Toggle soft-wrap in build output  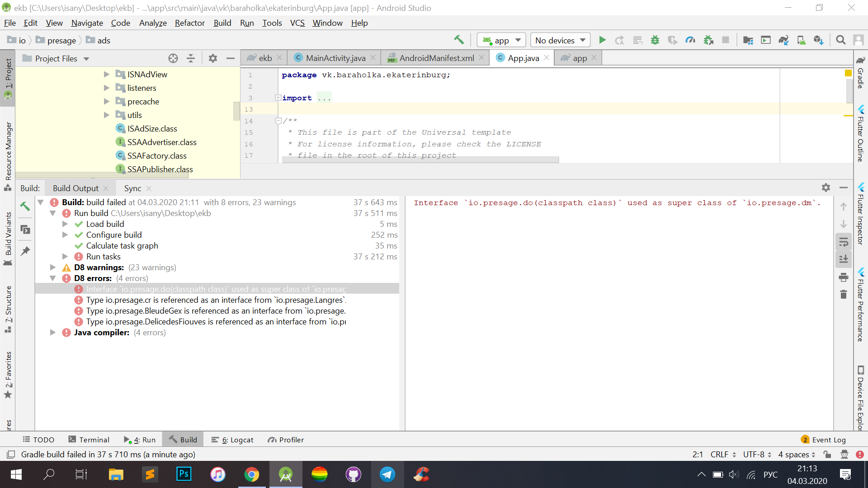click(x=844, y=242)
